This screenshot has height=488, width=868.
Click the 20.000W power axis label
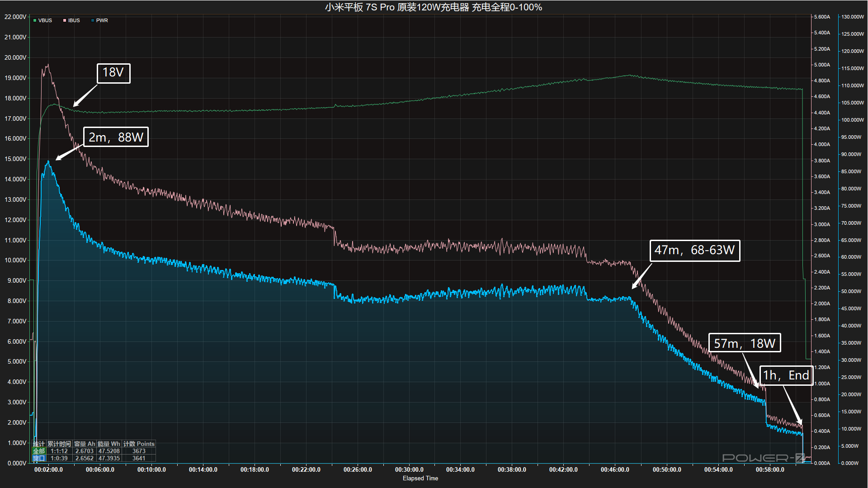851,394
